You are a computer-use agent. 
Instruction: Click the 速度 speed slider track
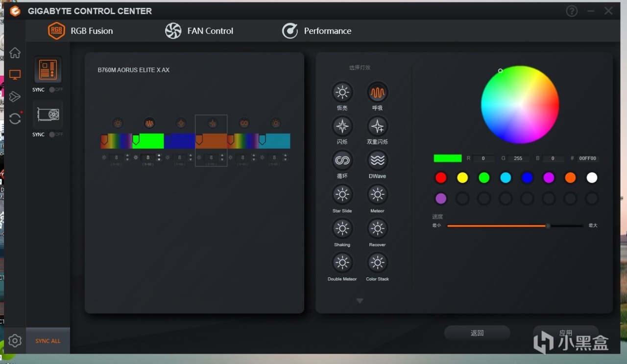tap(515, 226)
